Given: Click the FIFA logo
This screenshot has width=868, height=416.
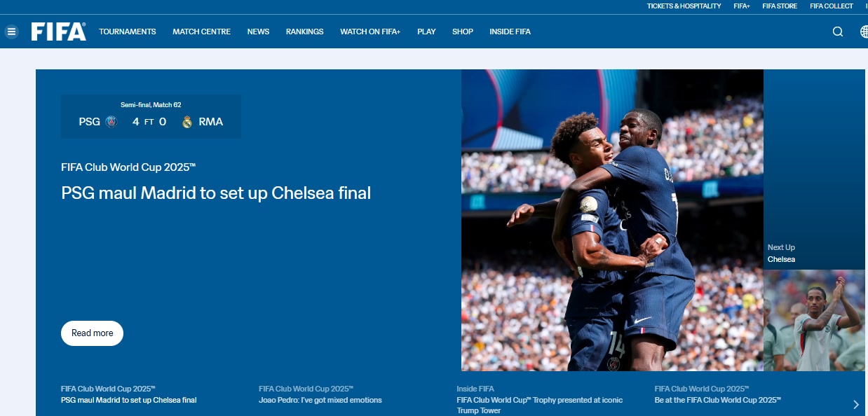Looking at the screenshot, I should [59, 32].
